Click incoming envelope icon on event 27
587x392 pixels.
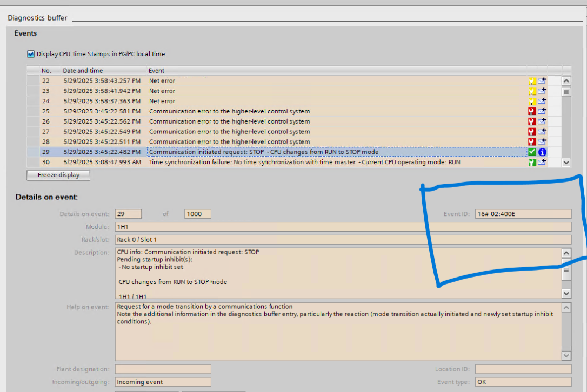click(x=542, y=132)
